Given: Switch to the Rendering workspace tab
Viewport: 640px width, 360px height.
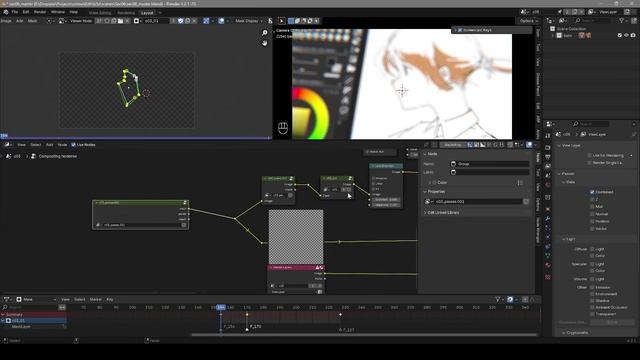Looking at the screenshot, I should click(126, 13).
